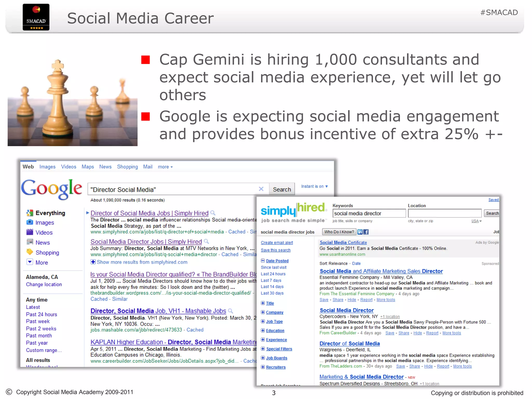The width and height of the screenshot is (532, 399).
Task: Click the News newspaper icon in sidebar
Action: coord(30,242)
